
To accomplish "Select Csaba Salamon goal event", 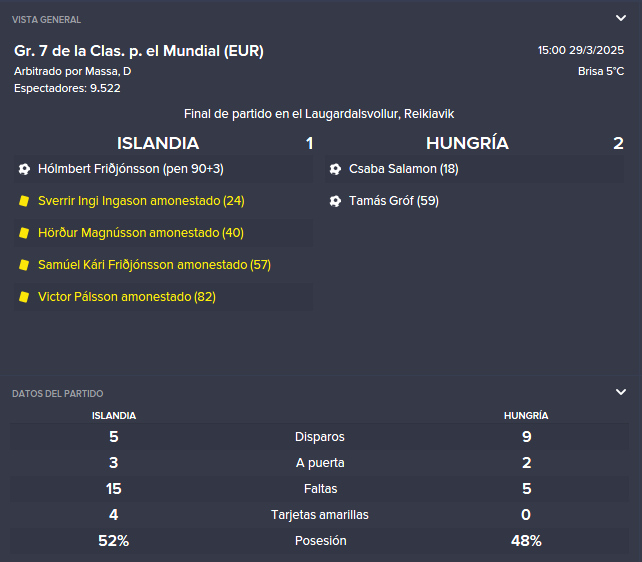I will coord(475,169).
